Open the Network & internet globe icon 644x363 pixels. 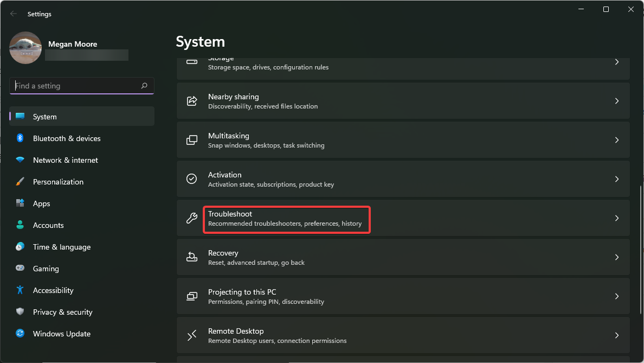click(x=20, y=160)
